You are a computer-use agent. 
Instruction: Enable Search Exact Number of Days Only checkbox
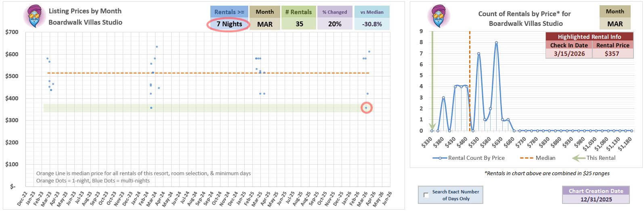pos(426,195)
